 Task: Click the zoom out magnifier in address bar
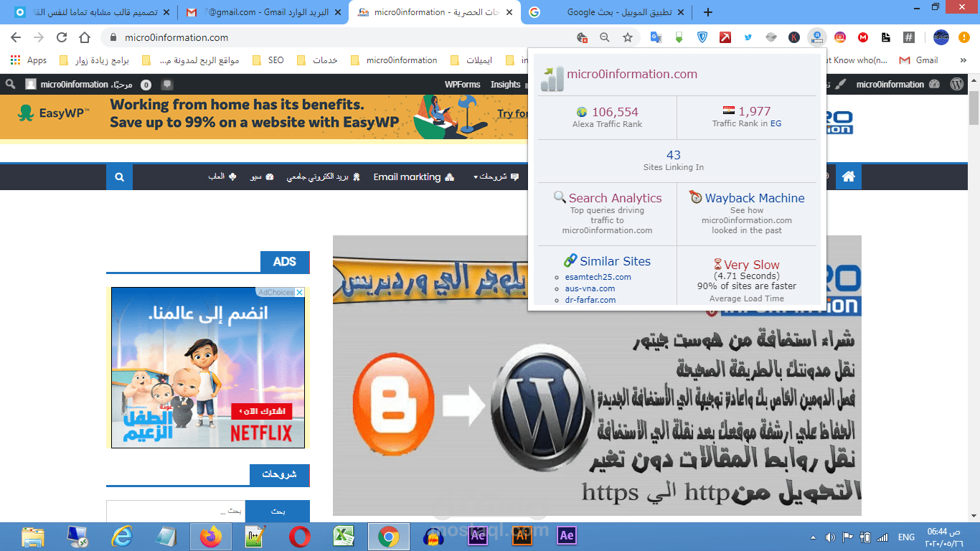pos(605,37)
